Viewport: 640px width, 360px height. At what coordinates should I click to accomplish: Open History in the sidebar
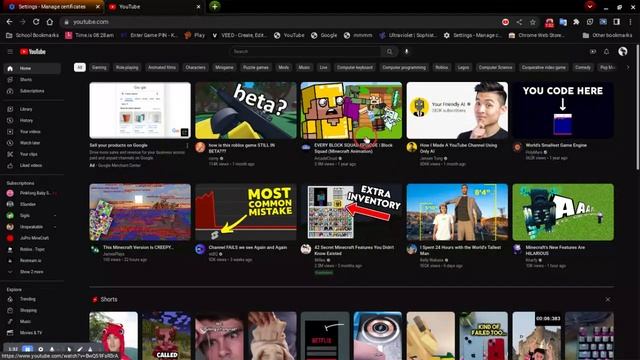point(32,121)
